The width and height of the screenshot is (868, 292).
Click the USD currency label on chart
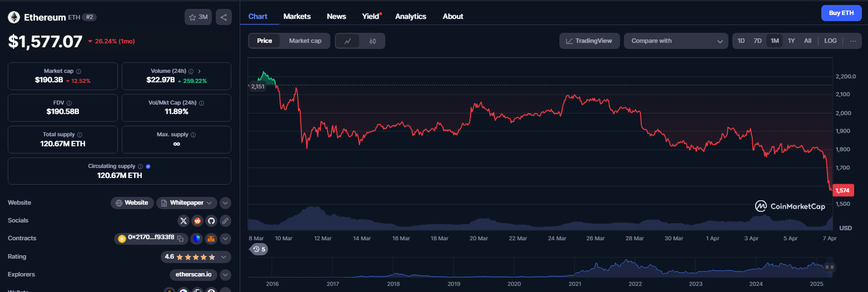[x=845, y=228]
